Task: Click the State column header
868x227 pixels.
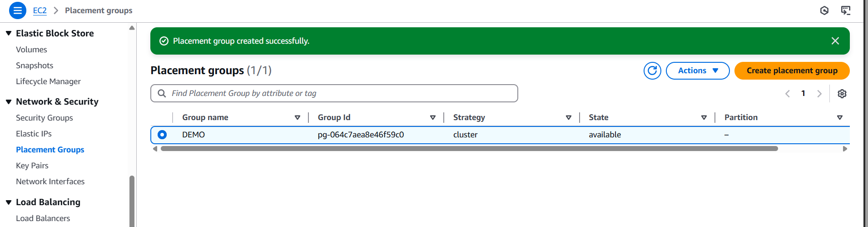Action: [x=598, y=117]
